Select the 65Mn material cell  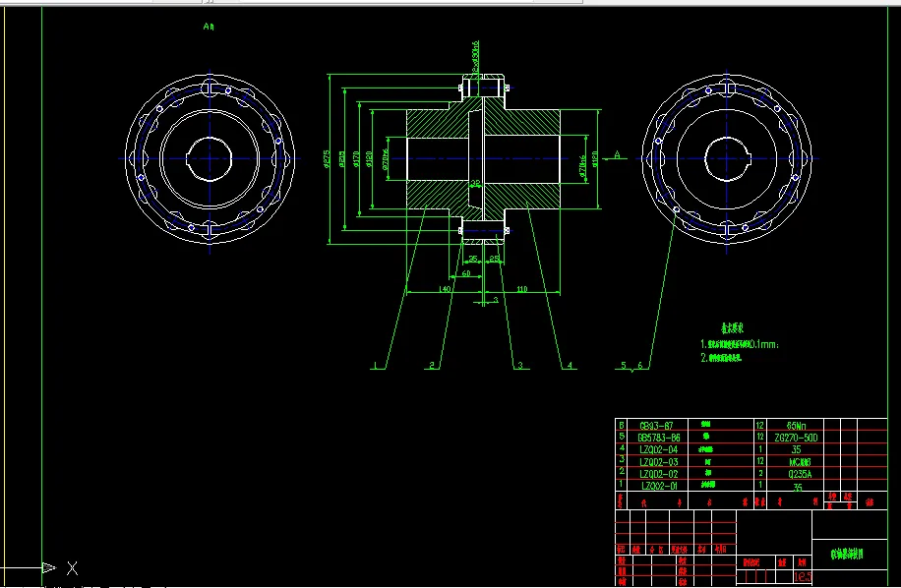[x=796, y=426]
